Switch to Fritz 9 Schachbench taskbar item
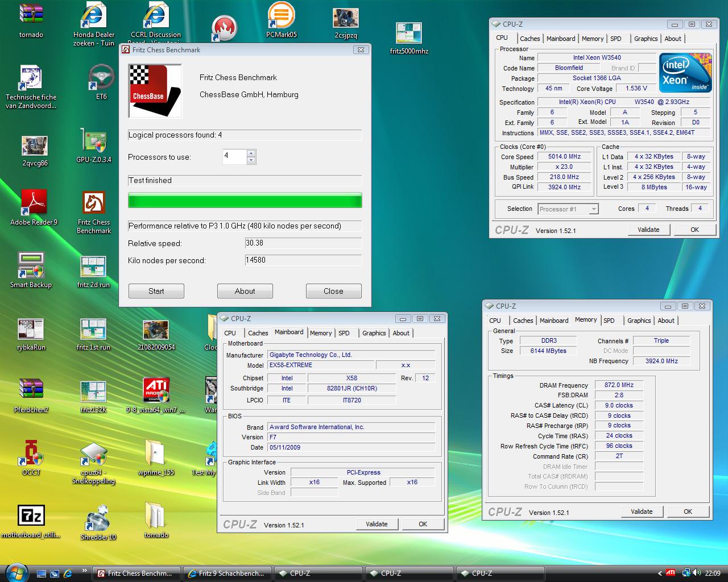The image size is (728, 582). click(x=226, y=573)
